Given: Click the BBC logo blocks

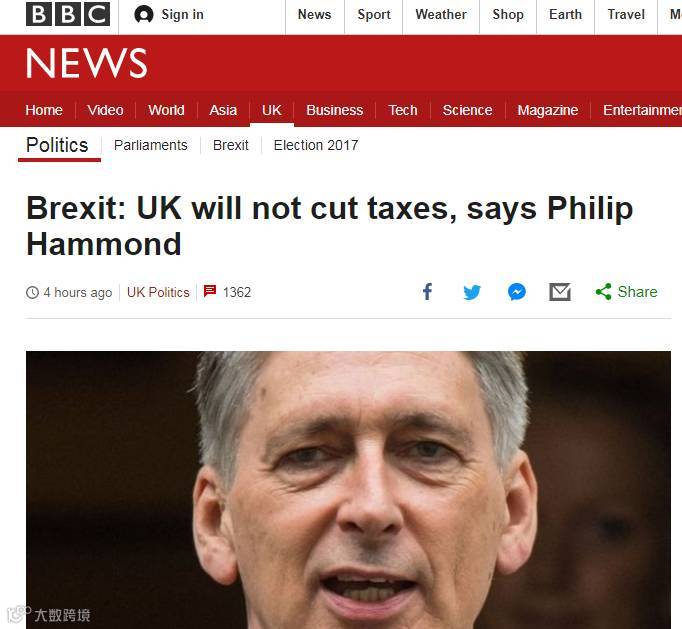Looking at the screenshot, I should click(x=68, y=14).
